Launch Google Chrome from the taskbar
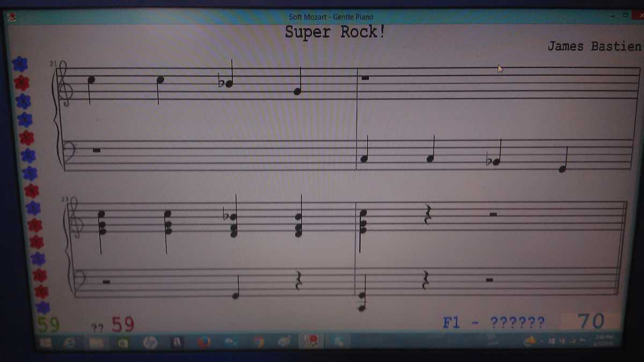The image size is (644, 362). (x=259, y=342)
